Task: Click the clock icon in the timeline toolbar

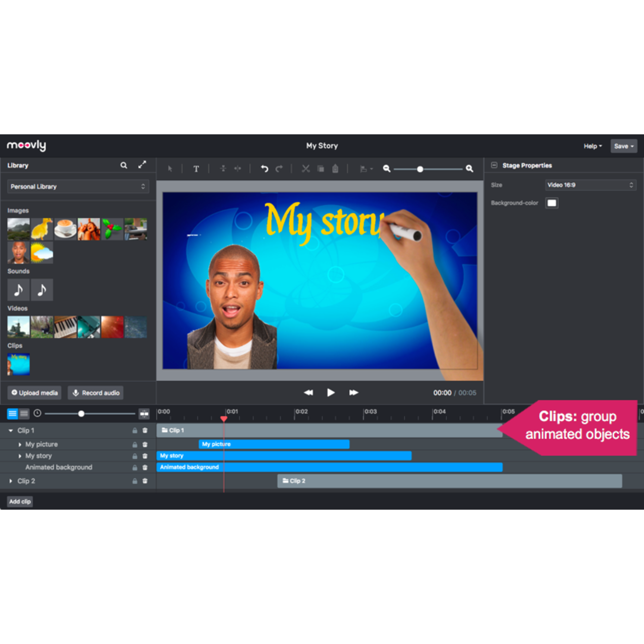Action: 37,413
